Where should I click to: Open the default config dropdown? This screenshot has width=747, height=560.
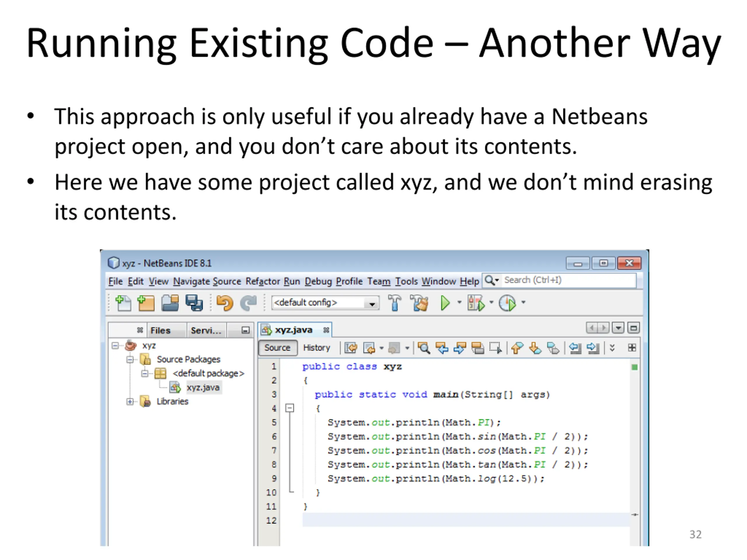(372, 304)
